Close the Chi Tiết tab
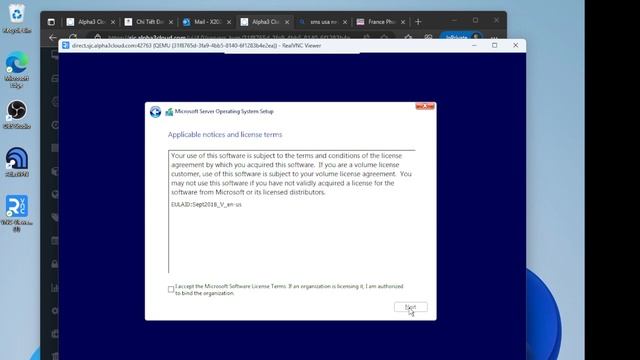Viewport: 640px width, 360px height. click(171, 22)
